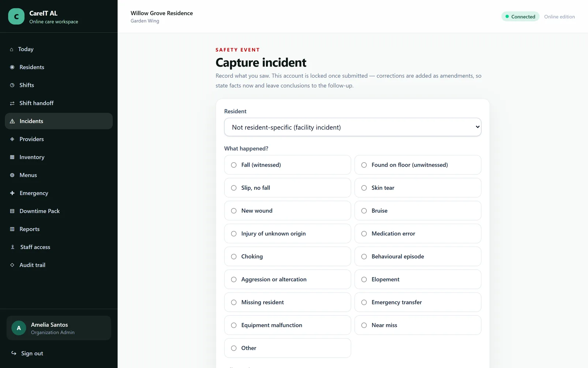This screenshot has height=368, width=588.
Task: Select Behavioural episode
Action: click(x=418, y=256)
